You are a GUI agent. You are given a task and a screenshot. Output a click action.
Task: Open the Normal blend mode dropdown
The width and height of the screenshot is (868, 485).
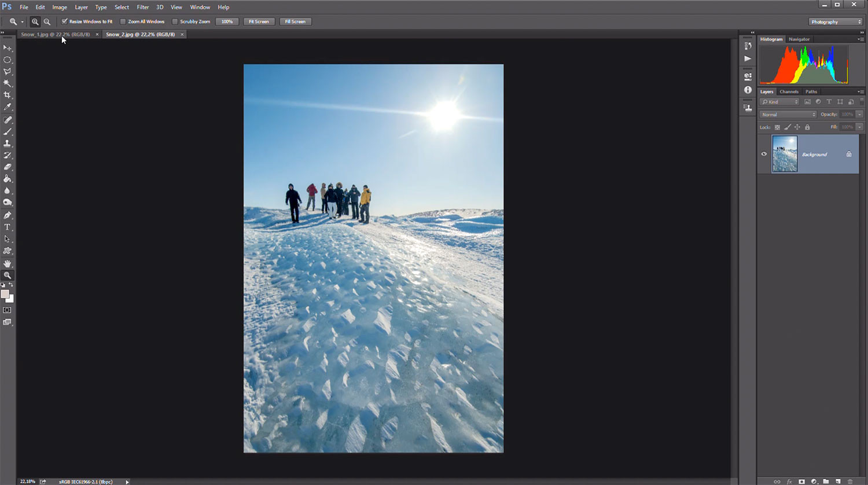(x=788, y=115)
